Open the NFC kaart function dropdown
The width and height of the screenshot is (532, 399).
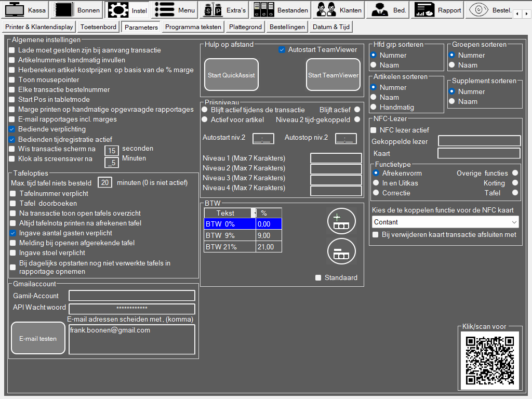point(514,222)
